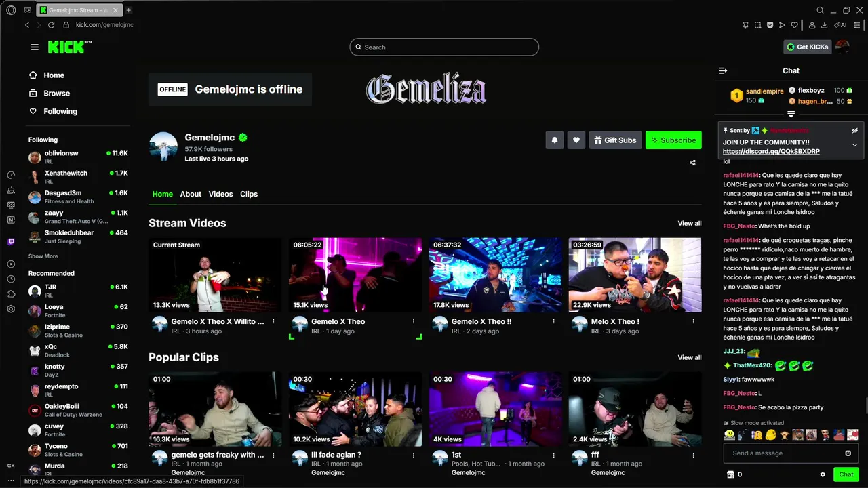Open recommended channel xQc

78,350
